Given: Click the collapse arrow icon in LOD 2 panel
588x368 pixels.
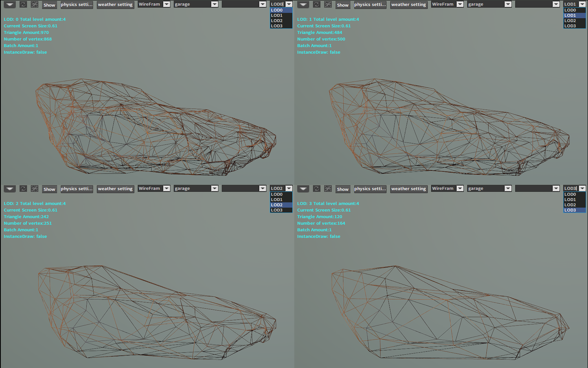Looking at the screenshot, I should tap(10, 189).
